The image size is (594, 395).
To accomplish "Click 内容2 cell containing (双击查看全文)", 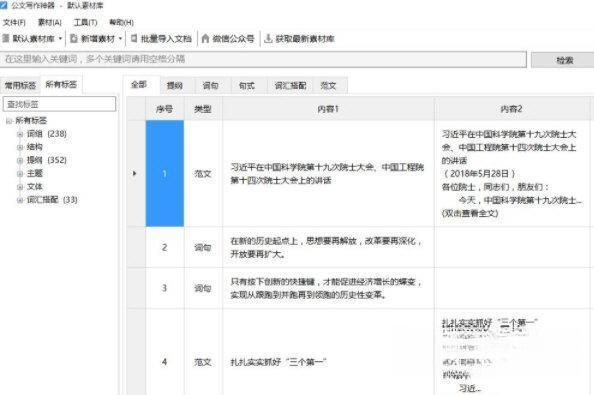I will tap(512, 174).
